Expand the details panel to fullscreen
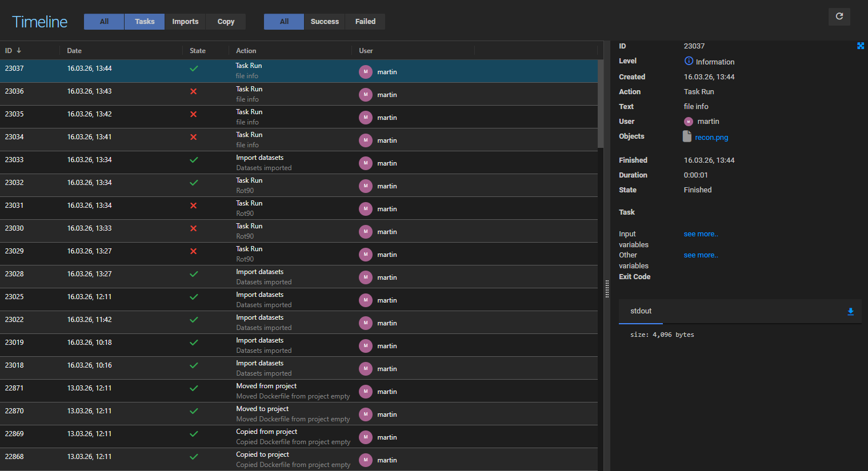The width and height of the screenshot is (868, 471). coord(860,46)
